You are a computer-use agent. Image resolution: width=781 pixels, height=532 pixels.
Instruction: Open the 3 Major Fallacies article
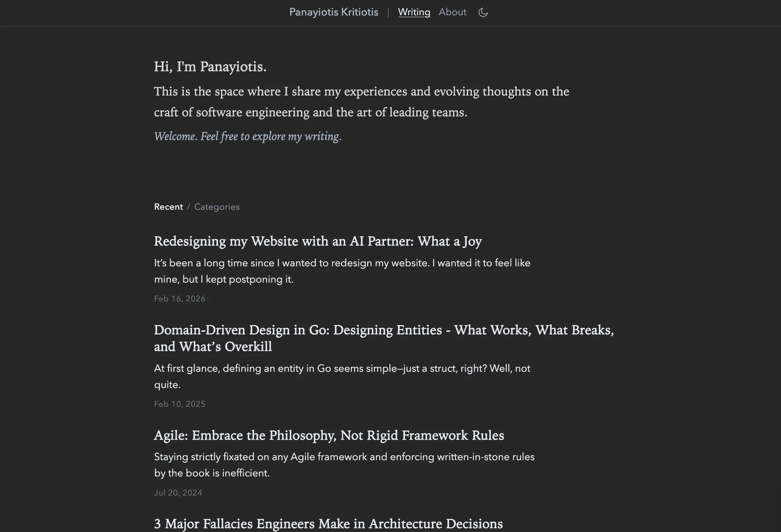[328, 524]
